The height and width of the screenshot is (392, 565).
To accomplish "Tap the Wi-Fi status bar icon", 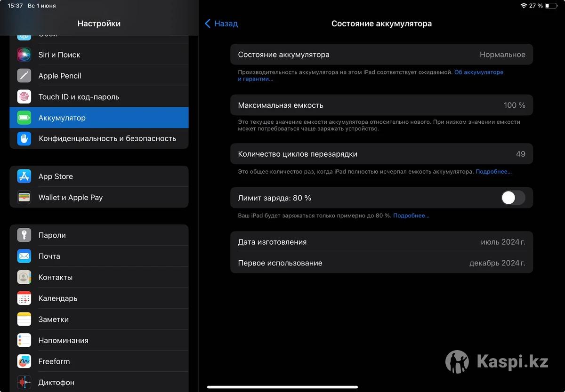I will coord(524,6).
